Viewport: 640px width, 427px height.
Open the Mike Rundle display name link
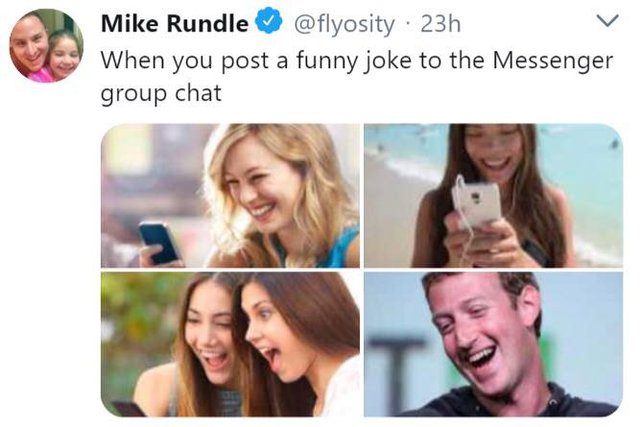tap(174, 23)
